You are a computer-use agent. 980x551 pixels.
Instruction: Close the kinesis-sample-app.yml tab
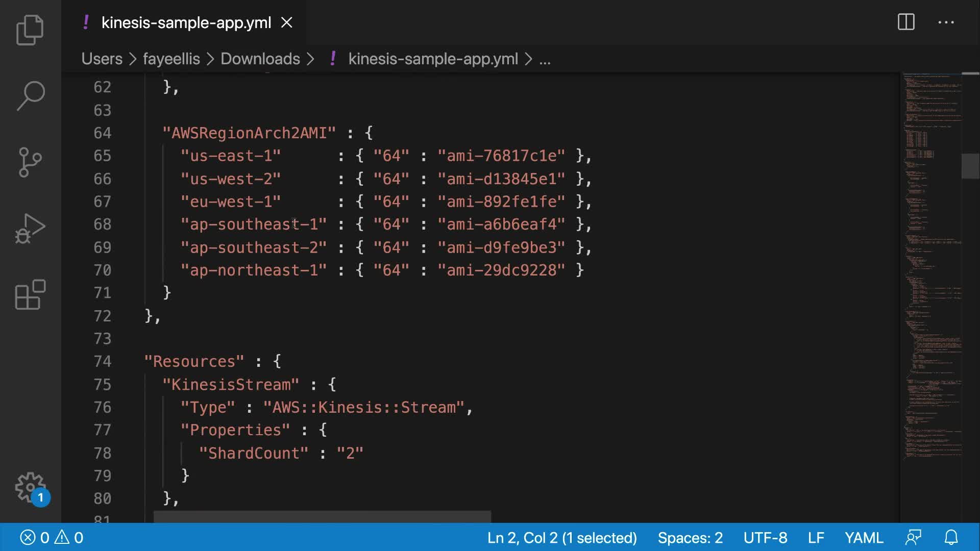[287, 22]
